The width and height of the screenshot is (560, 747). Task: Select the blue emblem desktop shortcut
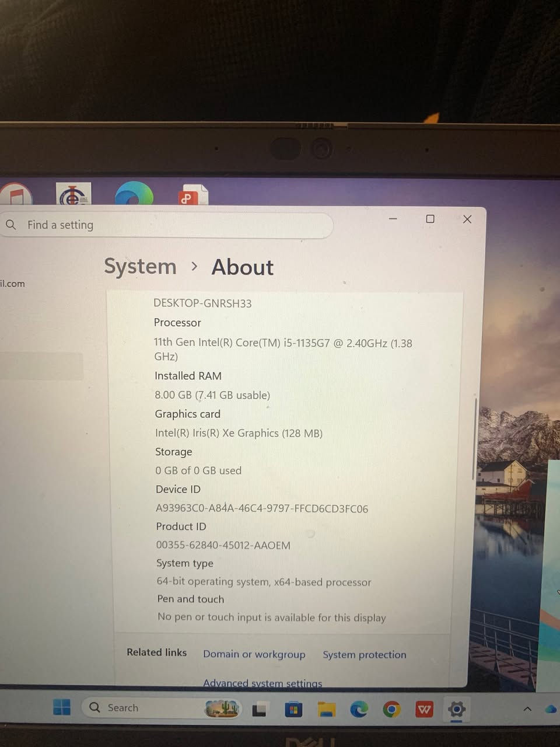(73, 194)
